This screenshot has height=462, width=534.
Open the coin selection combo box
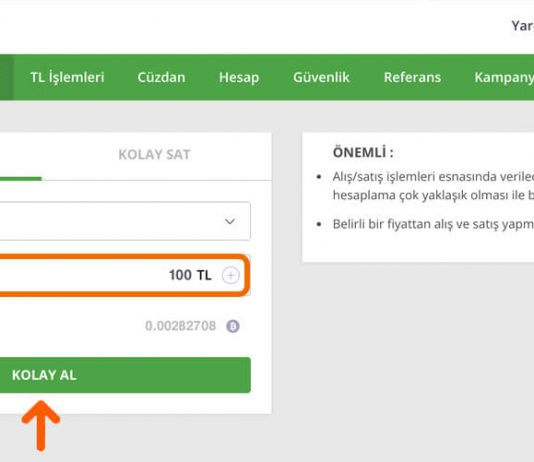125,221
